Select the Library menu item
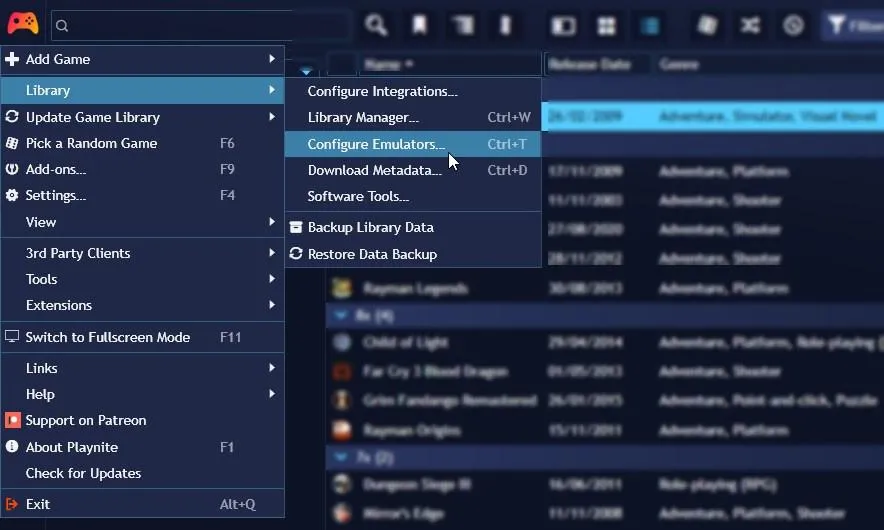 [x=142, y=90]
